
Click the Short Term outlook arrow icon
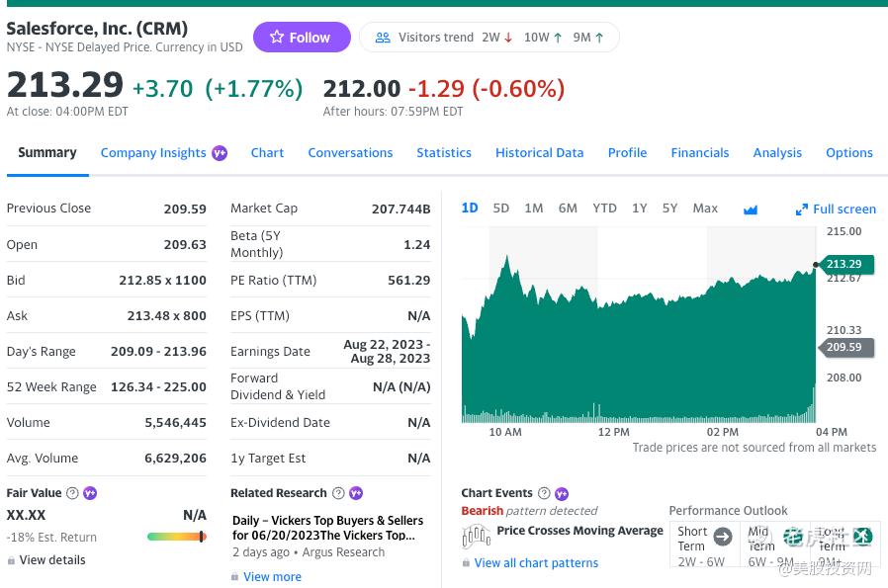click(x=723, y=537)
